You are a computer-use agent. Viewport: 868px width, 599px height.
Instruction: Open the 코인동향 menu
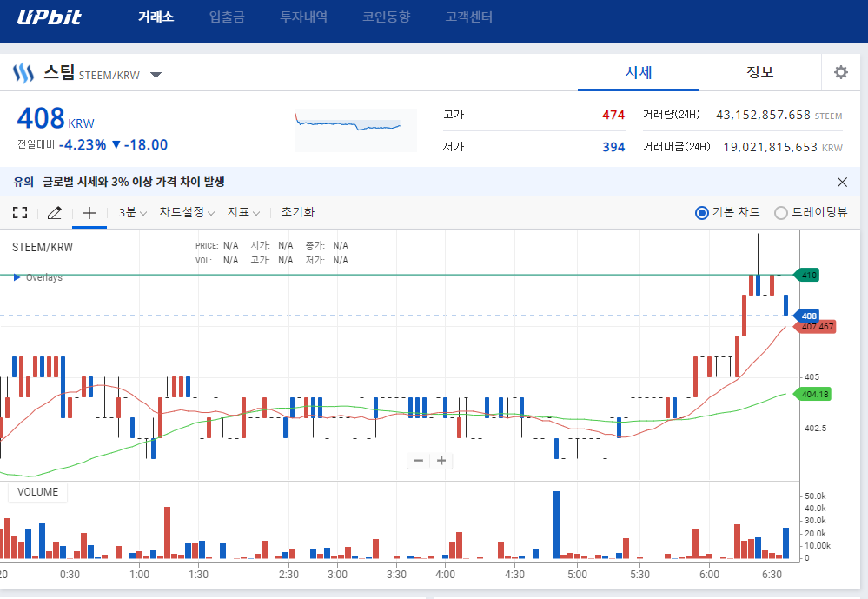coord(387,17)
